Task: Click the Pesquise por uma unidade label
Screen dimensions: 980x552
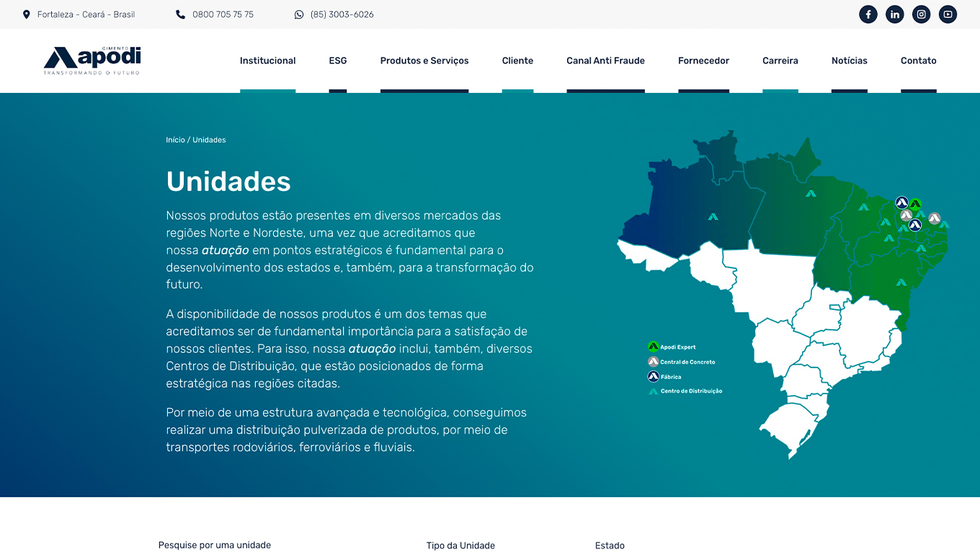Action: click(x=215, y=546)
